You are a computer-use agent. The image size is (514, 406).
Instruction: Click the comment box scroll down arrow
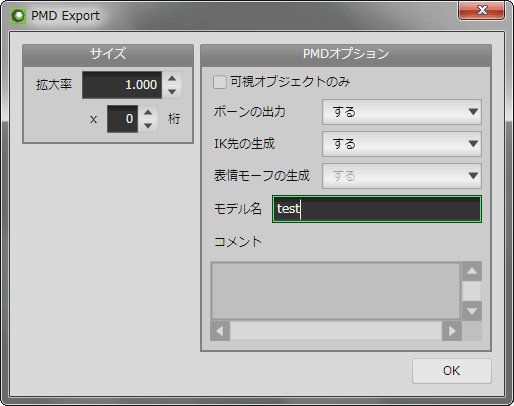tap(472, 311)
